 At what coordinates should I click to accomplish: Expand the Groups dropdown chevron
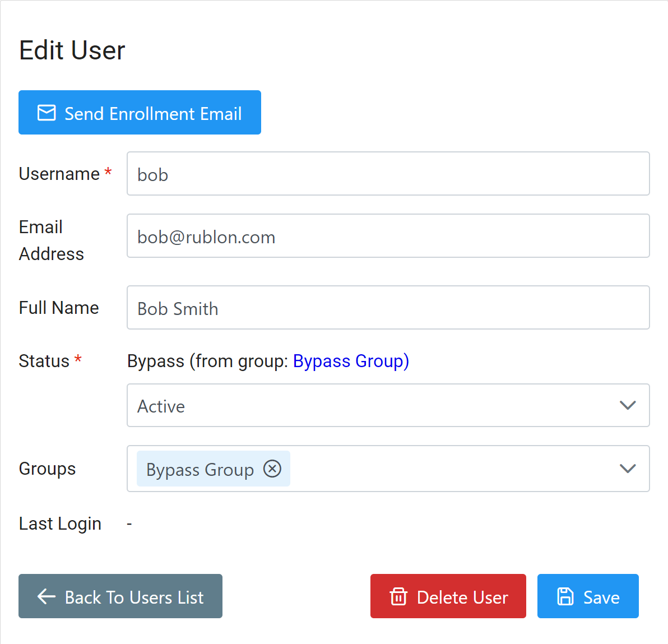628,469
